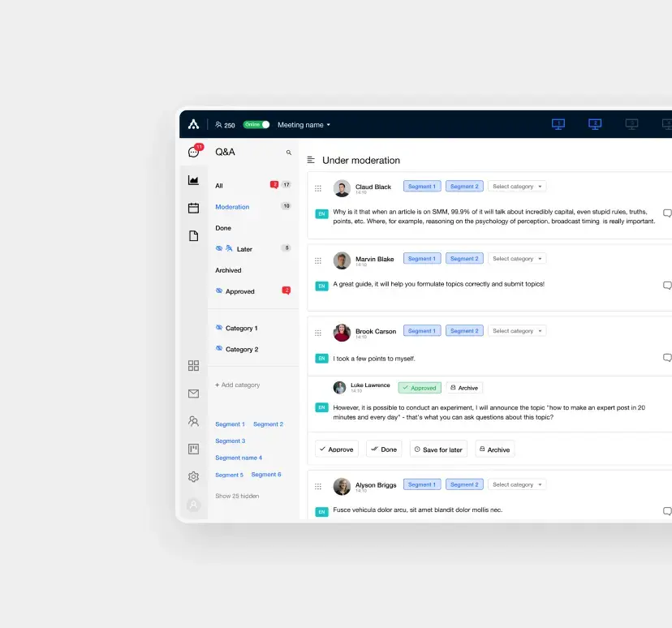Open the grid apps icon in sidebar
The image size is (672, 628).
click(x=193, y=365)
